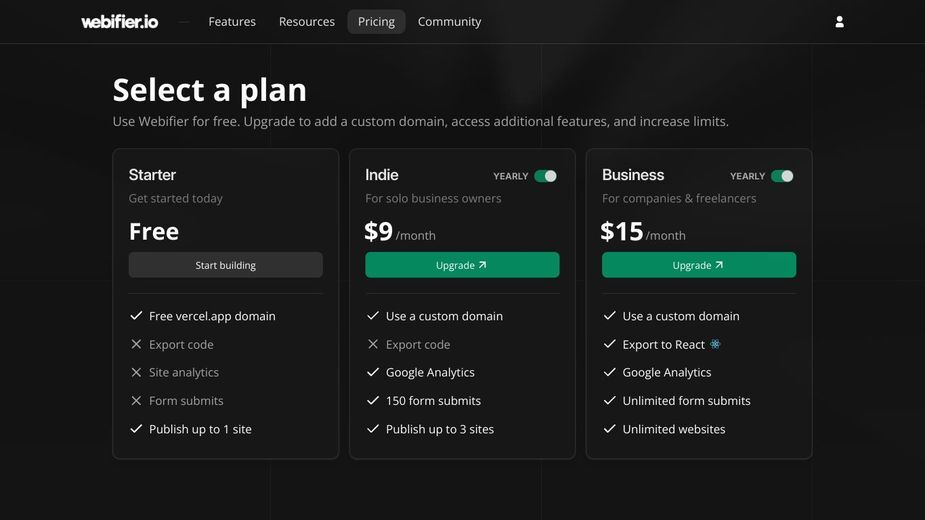Viewport: 925px width, 520px height.
Task: Click the checkmark beside Unlimited form submits
Action: (609, 401)
